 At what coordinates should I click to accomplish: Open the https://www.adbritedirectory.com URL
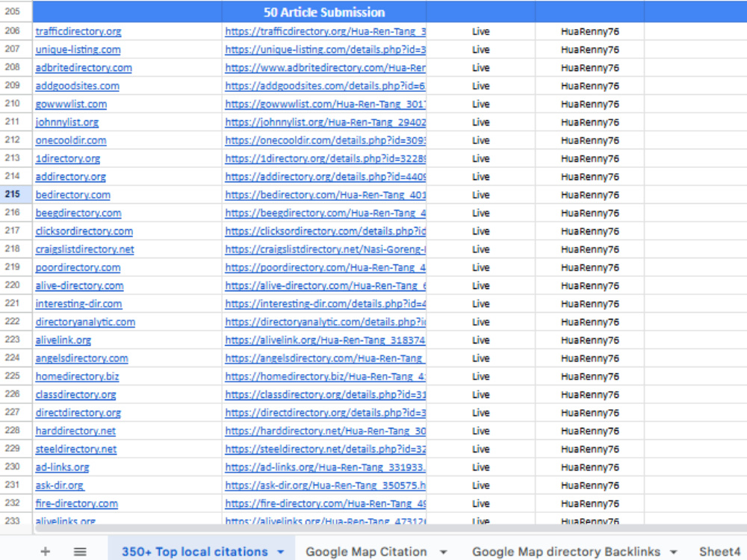(326, 68)
